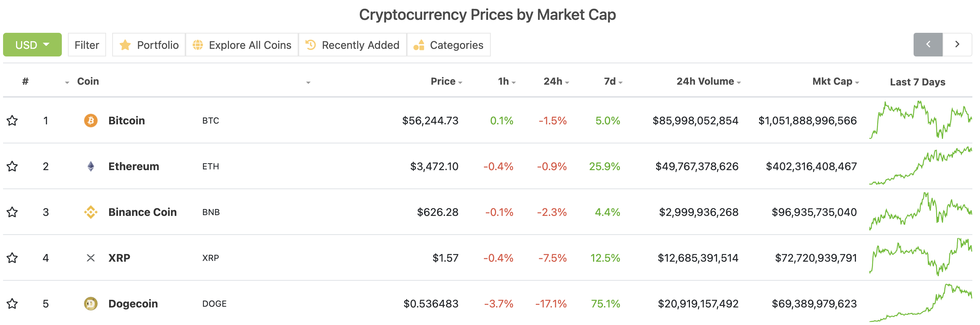Go to next page with right arrow
The height and width of the screenshot is (325, 980).
(957, 45)
